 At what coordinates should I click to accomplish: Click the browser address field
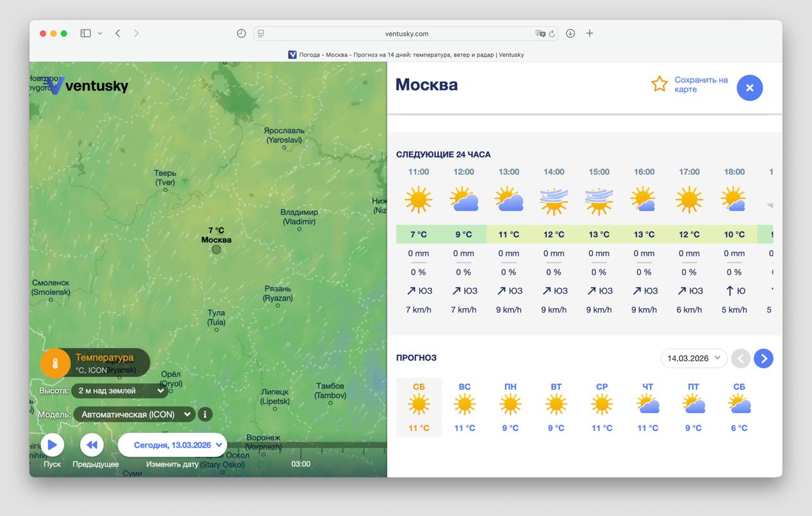tap(406, 33)
